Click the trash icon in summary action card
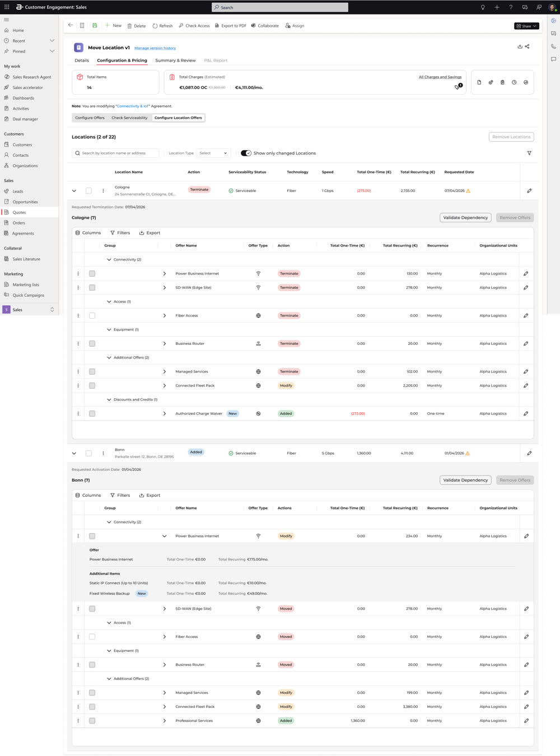 click(x=502, y=82)
